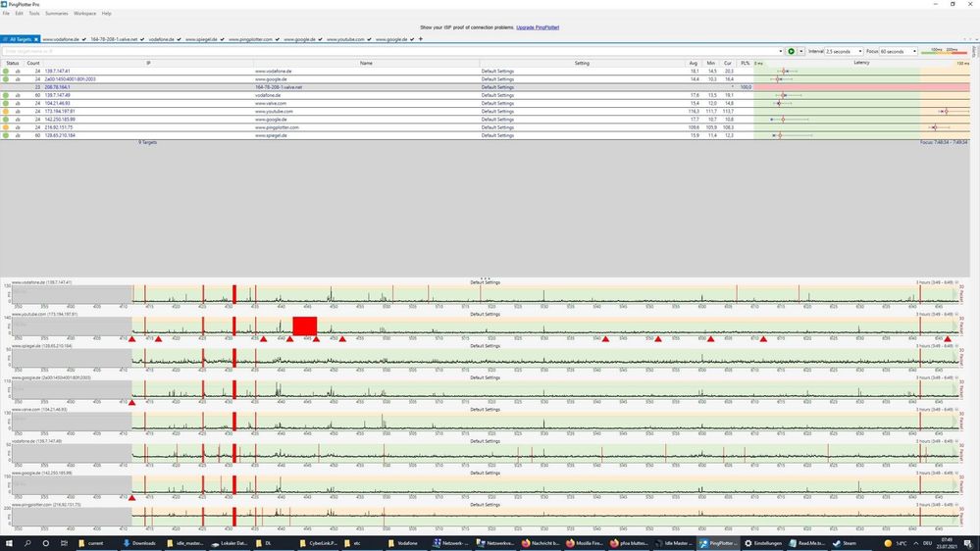The image size is (980, 551).
Task: Toggle the graph icon for www.spiegel.de row
Action: (18, 135)
